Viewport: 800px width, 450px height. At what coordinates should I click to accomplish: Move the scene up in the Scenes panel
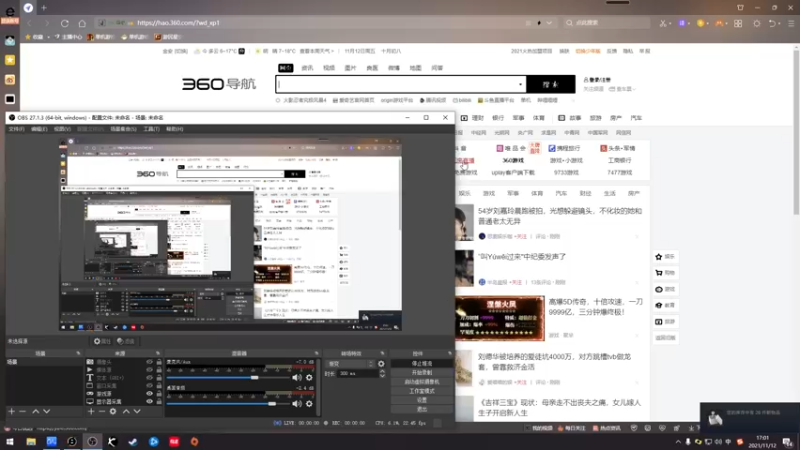pyautogui.click(x=36, y=411)
